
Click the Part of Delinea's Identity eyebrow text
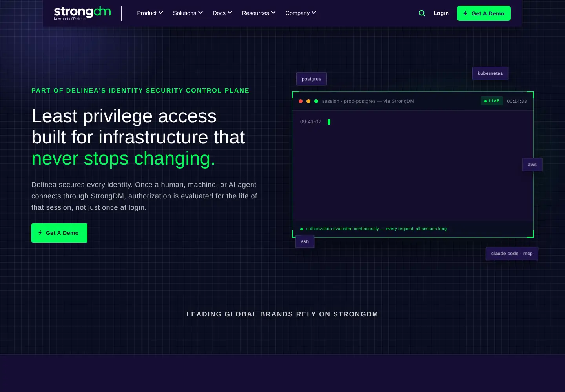point(140,90)
